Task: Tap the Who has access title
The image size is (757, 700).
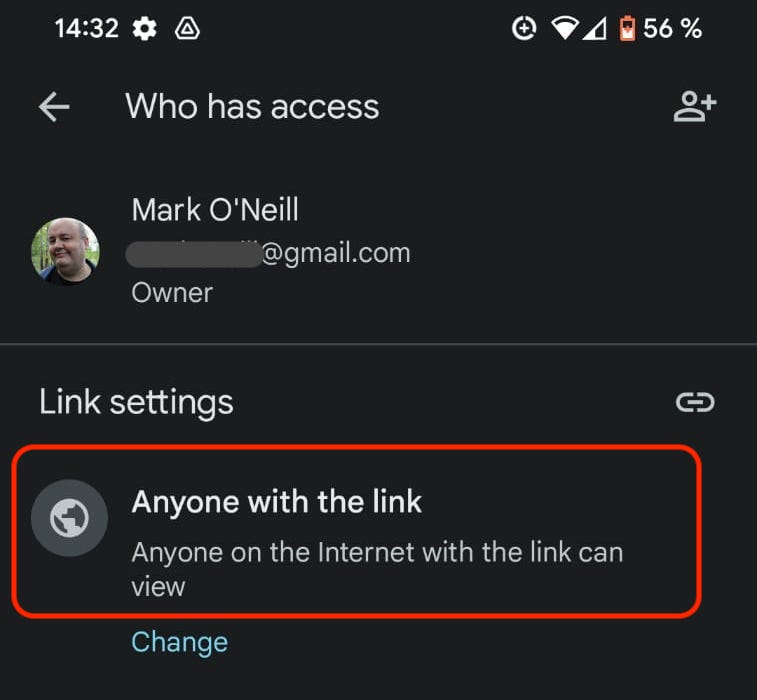Action: tap(252, 106)
